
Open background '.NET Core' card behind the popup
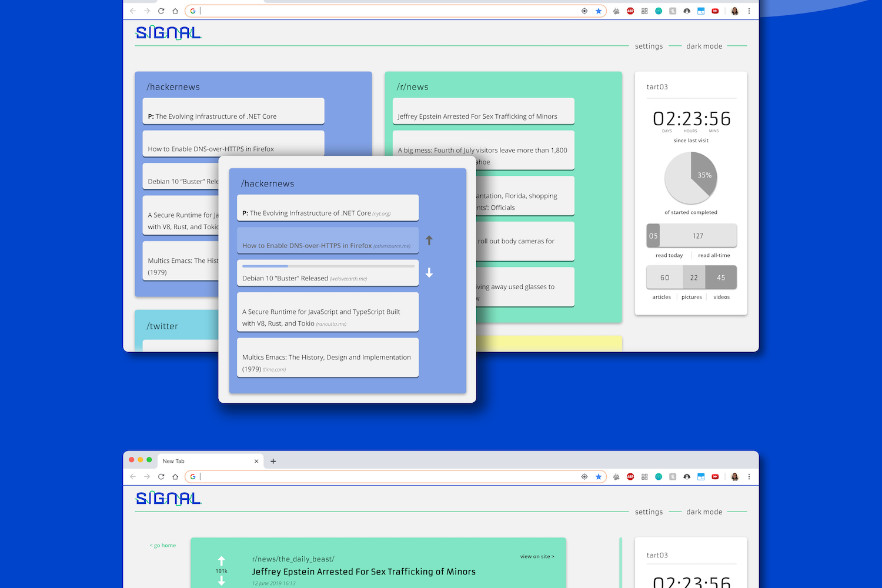click(x=233, y=111)
